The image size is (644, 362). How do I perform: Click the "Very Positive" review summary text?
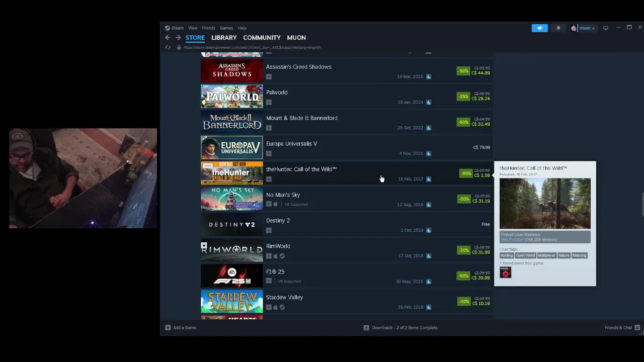point(512,240)
